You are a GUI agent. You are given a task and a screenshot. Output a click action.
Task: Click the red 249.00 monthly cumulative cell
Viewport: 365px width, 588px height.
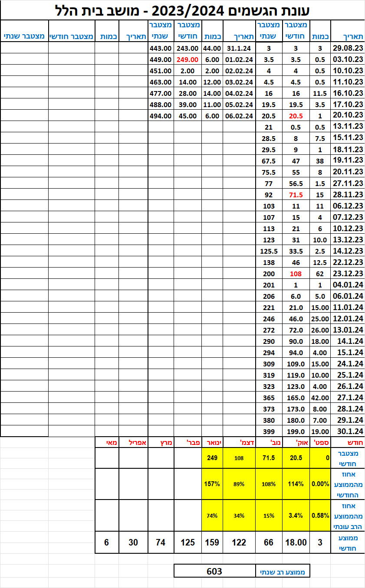[x=187, y=59]
